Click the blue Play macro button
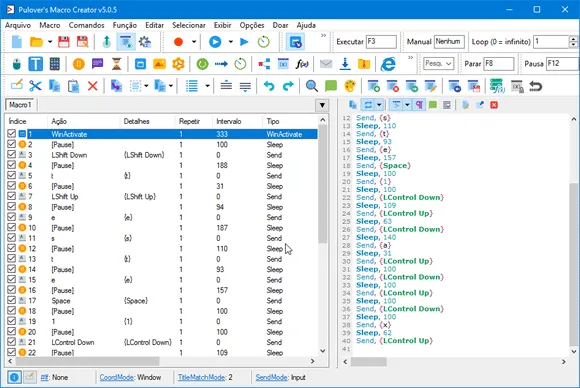The image size is (580, 388). [215, 42]
